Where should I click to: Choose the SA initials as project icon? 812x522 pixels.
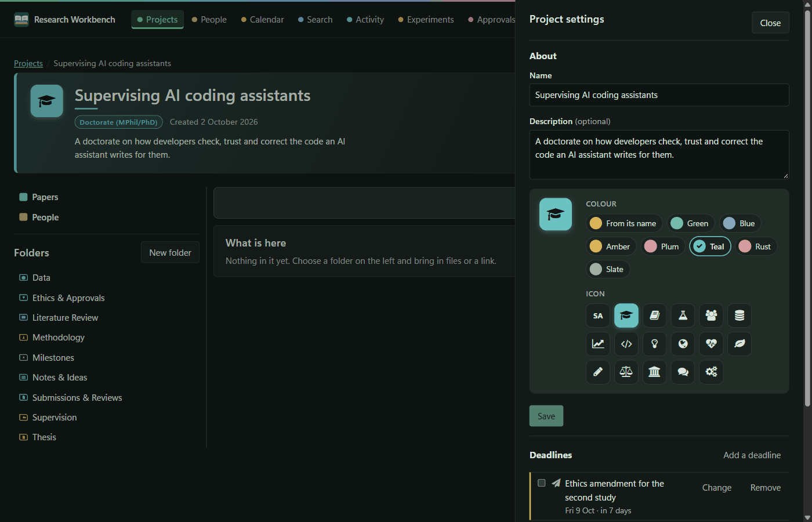(x=598, y=316)
